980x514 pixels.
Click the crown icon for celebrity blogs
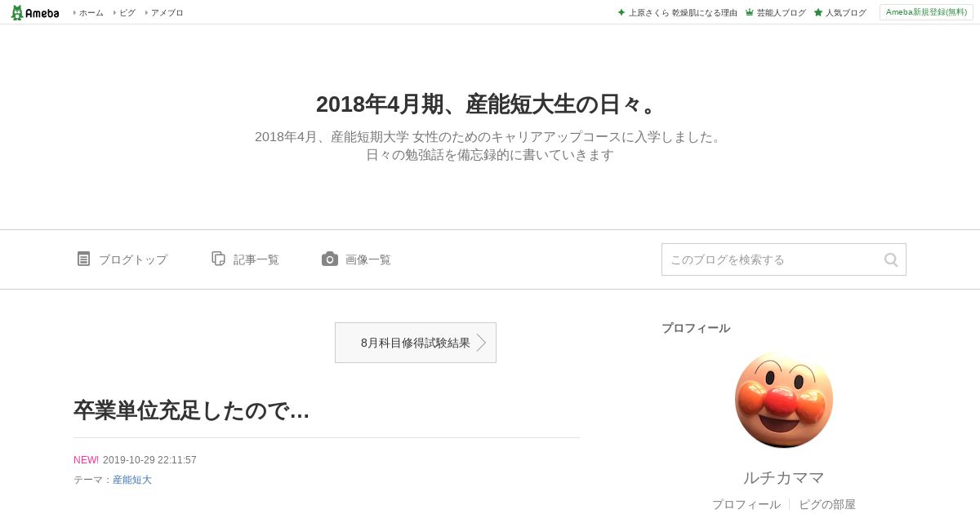749,12
